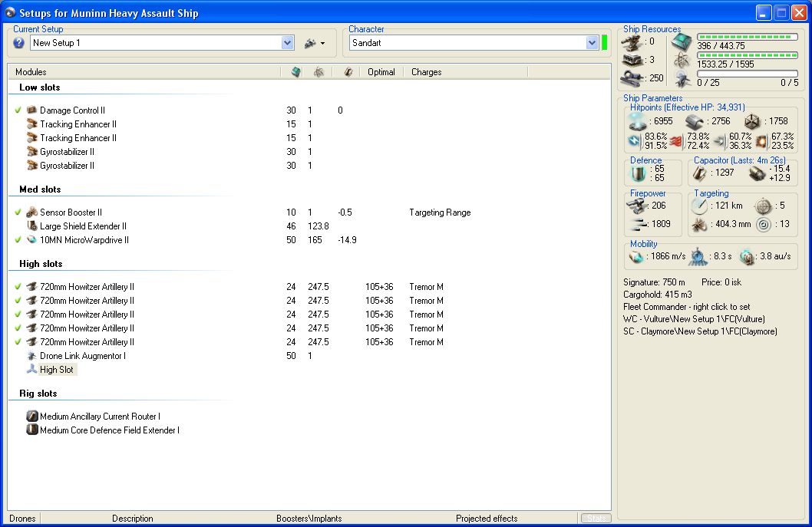812x527 pixels.
Task: Open the Boosters\Implants tab
Action: click(x=309, y=519)
